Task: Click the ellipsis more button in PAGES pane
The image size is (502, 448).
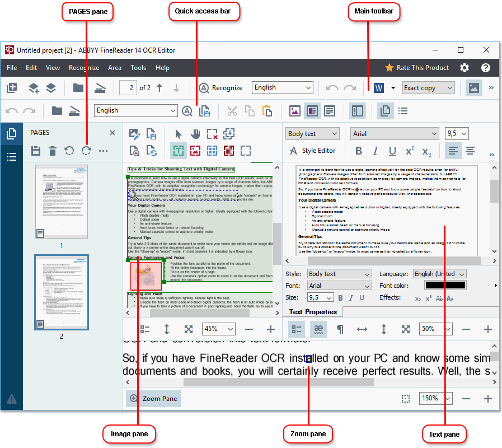Action: coord(103,151)
